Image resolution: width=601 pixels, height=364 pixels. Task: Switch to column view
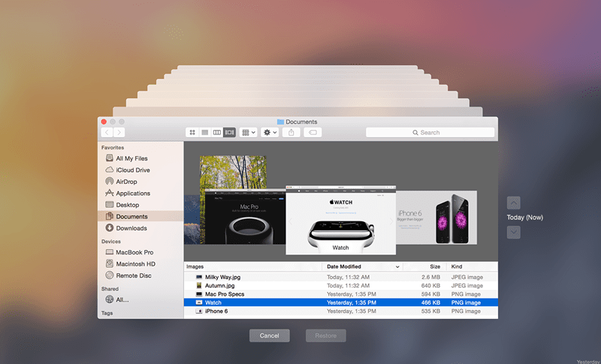pyautogui.click(x=217, y=132)
